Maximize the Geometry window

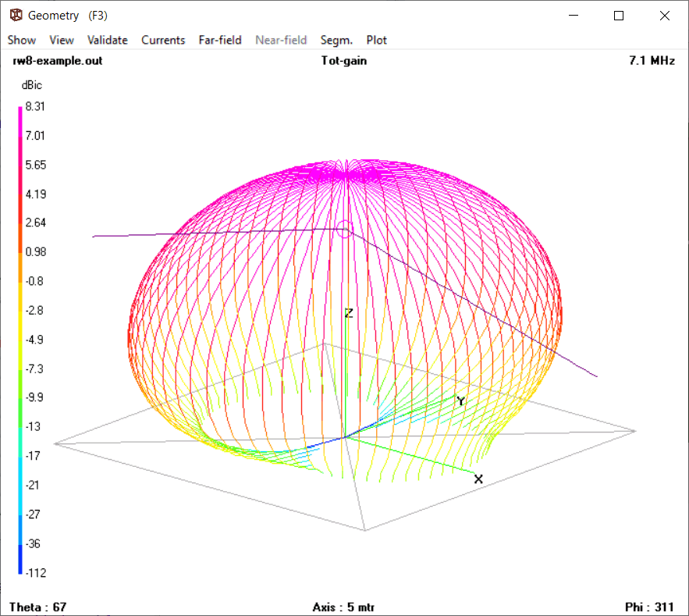[x=619, y=16]
